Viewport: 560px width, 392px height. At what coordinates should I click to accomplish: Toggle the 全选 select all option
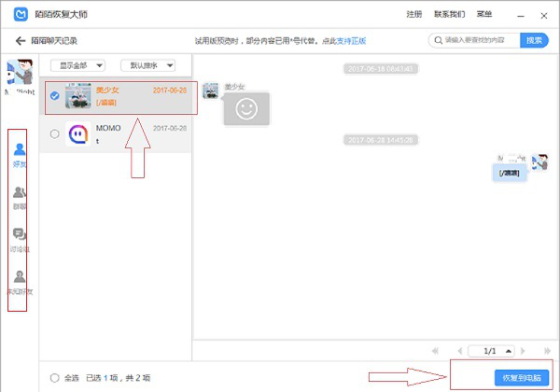coord(54,378)
